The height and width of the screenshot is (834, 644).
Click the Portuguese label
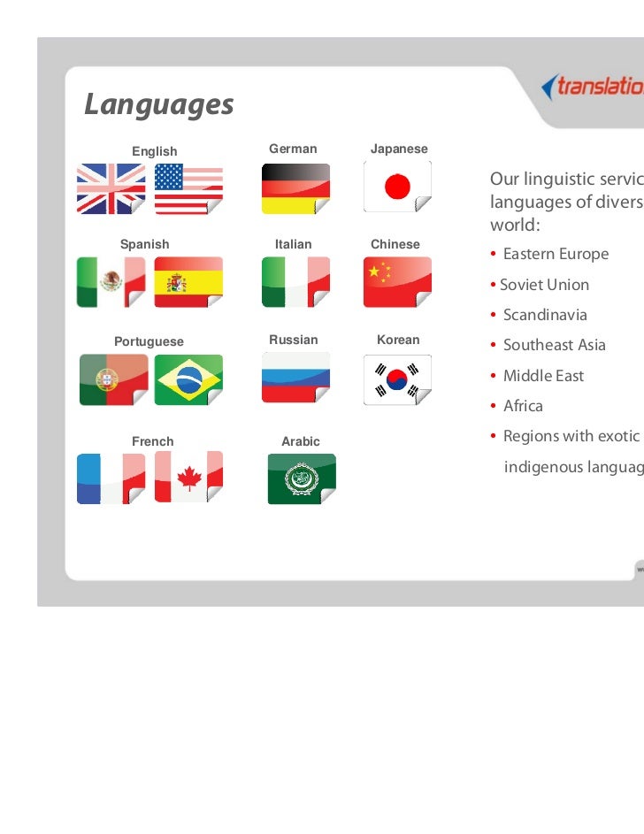coord(149,341)
